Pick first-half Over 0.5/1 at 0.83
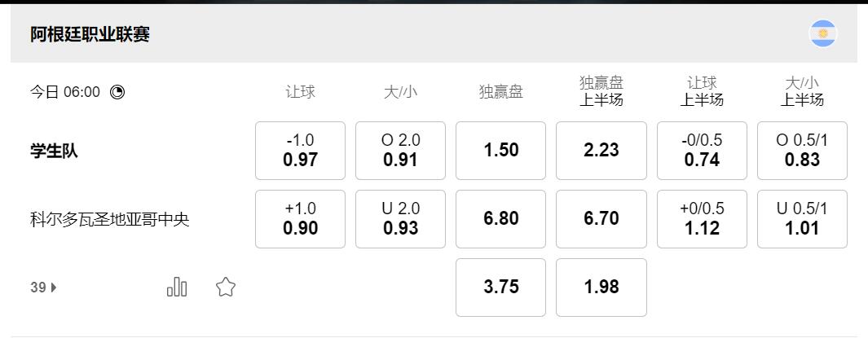This screenshot has width=868, height=338. (802, 151)
